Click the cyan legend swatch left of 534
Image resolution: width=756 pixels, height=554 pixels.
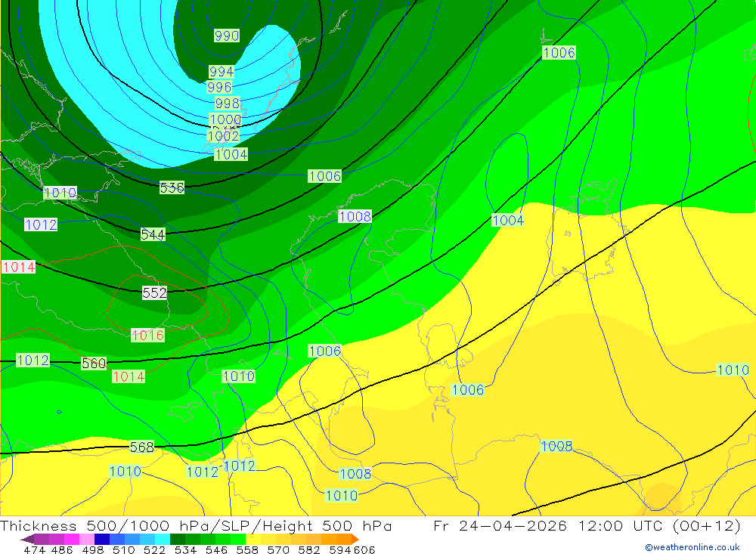click(x=163, y=539)
